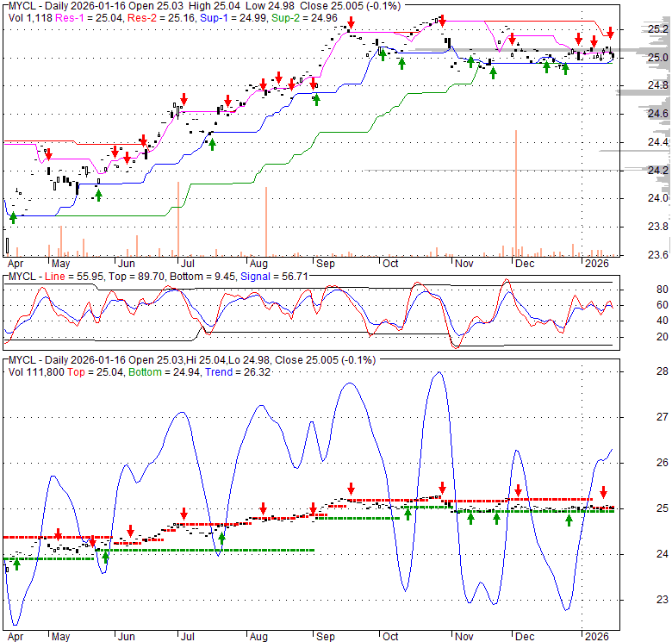This screenshot has height=642, width=672.
Task: Click the leftmost green arrow on the bottom trend chart
Action: click(16, 564)
